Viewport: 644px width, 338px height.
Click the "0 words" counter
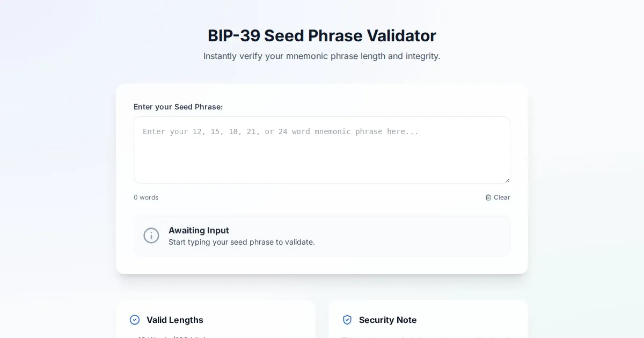click(x=146, y=197)
